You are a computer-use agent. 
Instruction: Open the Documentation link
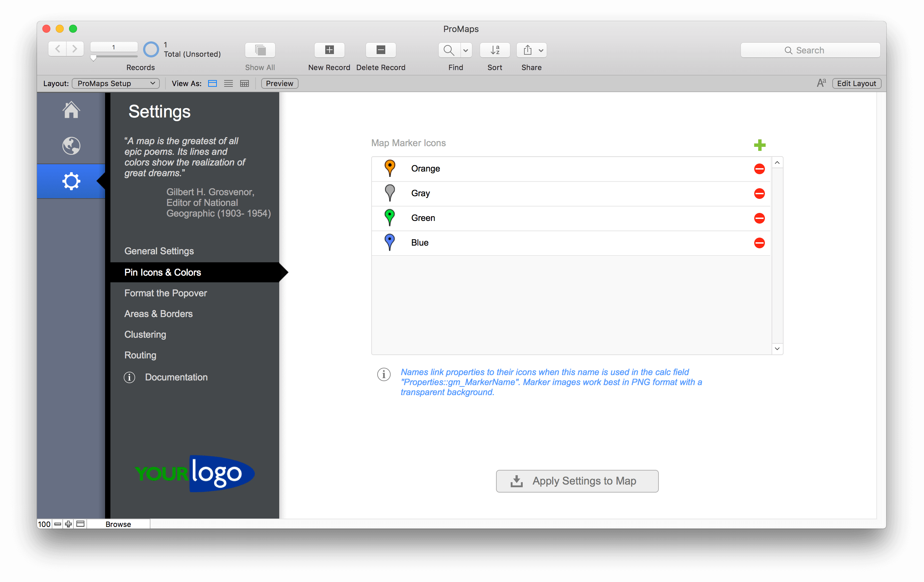pos(176,377)
